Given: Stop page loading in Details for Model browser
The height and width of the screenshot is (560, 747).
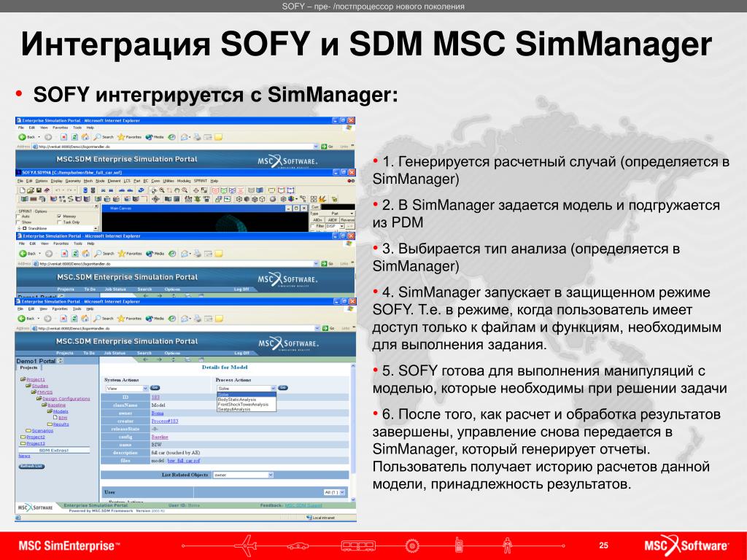Looking at the screenshot, I should click(63, 318).
